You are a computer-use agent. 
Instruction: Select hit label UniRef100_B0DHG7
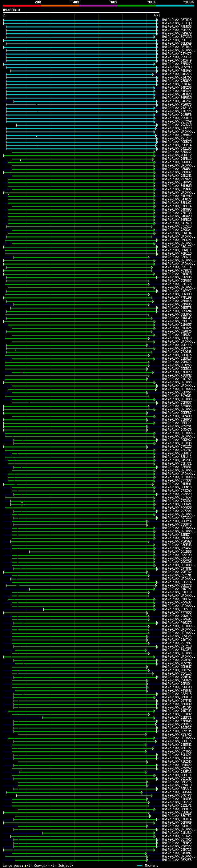(177, 172)
